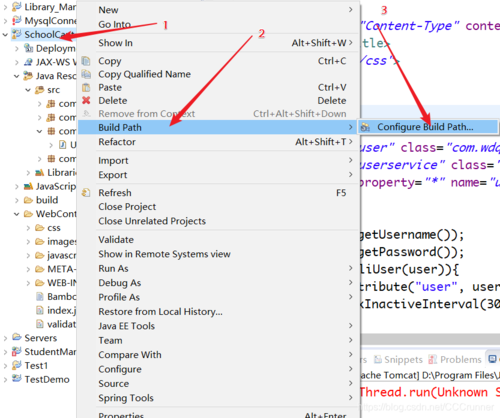This screenshot has width=500, height=418.
Task: Select Build Path menu entry
Action: pos(219,127)
